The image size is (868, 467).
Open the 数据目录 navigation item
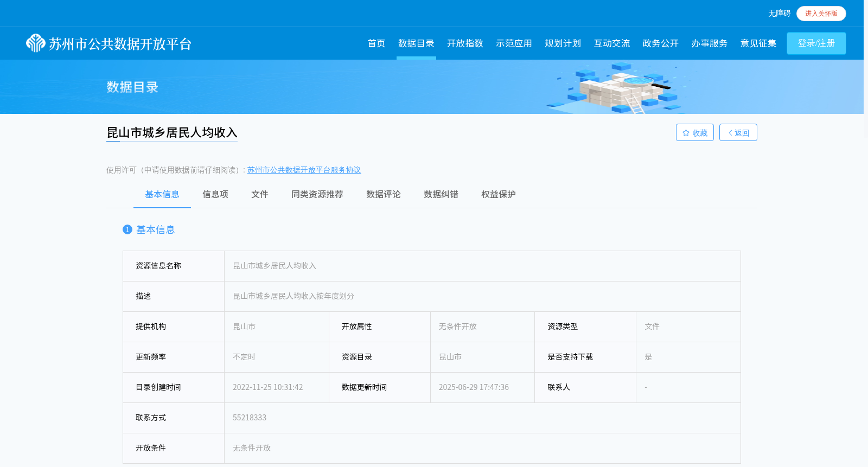[416, 43]
